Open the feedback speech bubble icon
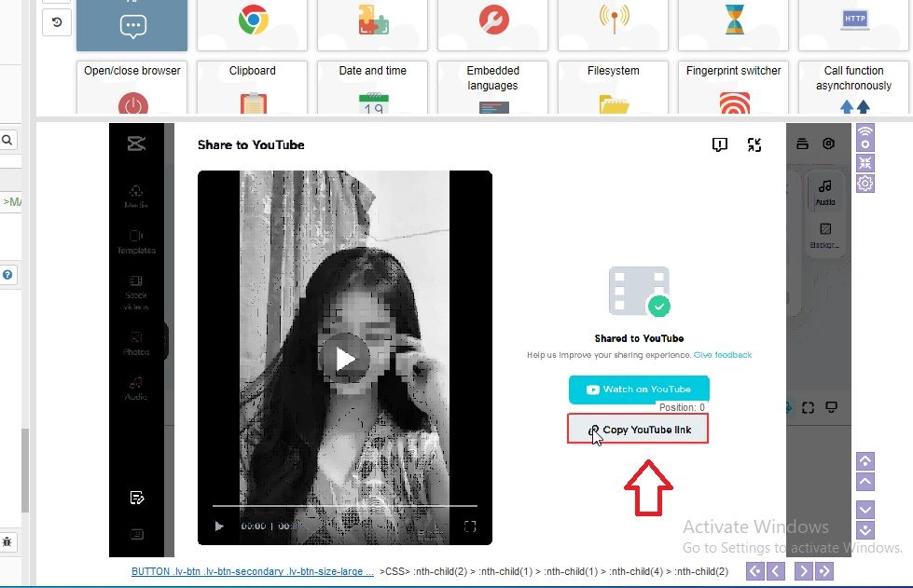Viewport: 913px width, 588px height. pyautogui.click(x=719, y=144)
